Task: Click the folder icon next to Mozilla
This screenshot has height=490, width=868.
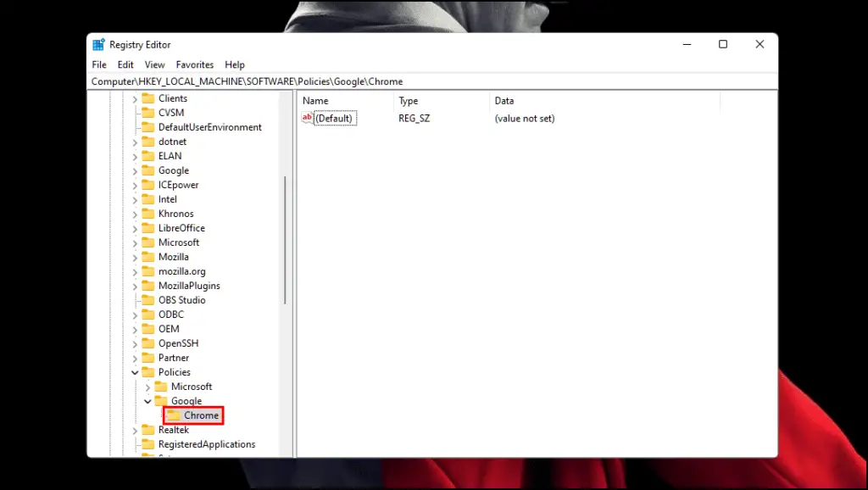Action: point(147,257)
